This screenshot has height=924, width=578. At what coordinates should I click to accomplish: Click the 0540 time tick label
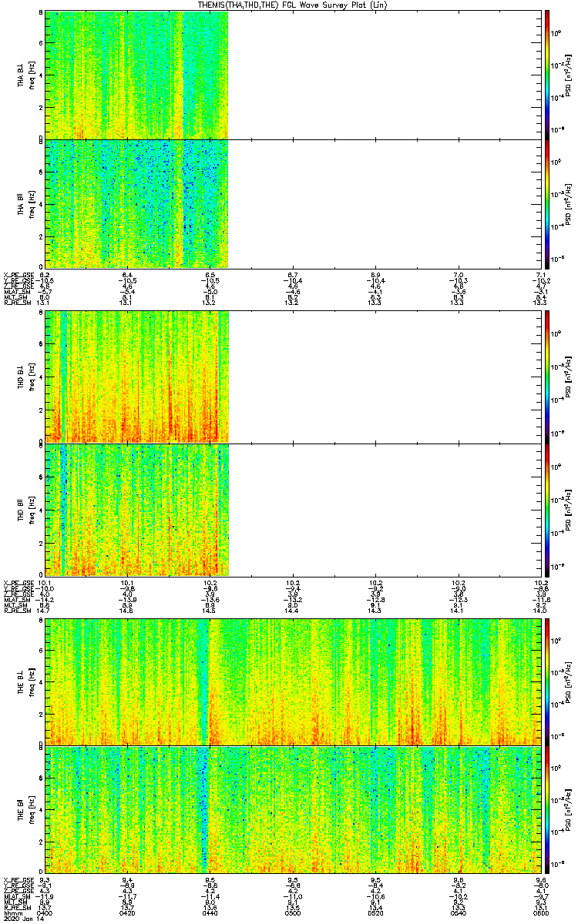[x=459, y=912]
